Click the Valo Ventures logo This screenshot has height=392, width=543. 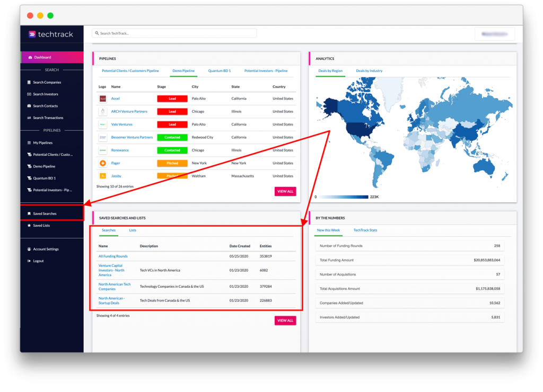(102, 124)
